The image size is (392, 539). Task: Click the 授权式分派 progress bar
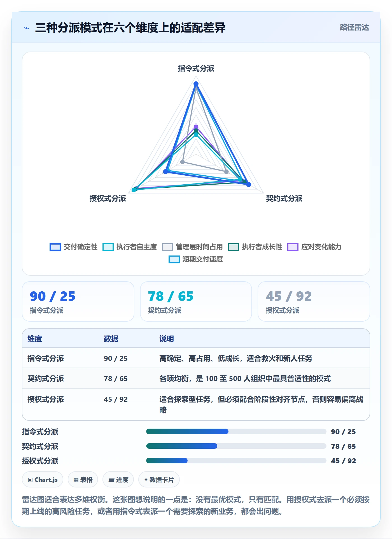tap(236, 461)
